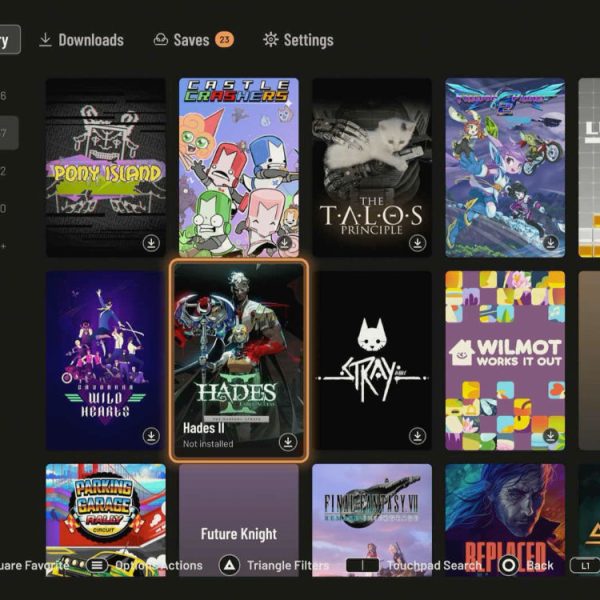The height and width of the screenshot is (600, 600).
Task: Click the Square Favorite hint label
Action: pos(34,566)
